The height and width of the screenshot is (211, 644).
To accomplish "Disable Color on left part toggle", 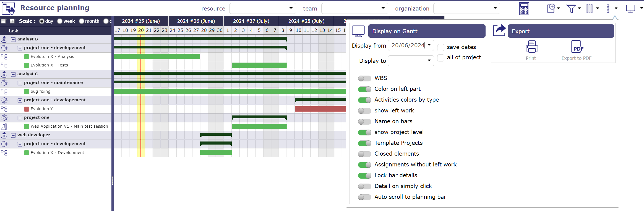I will tap(364, 89).
